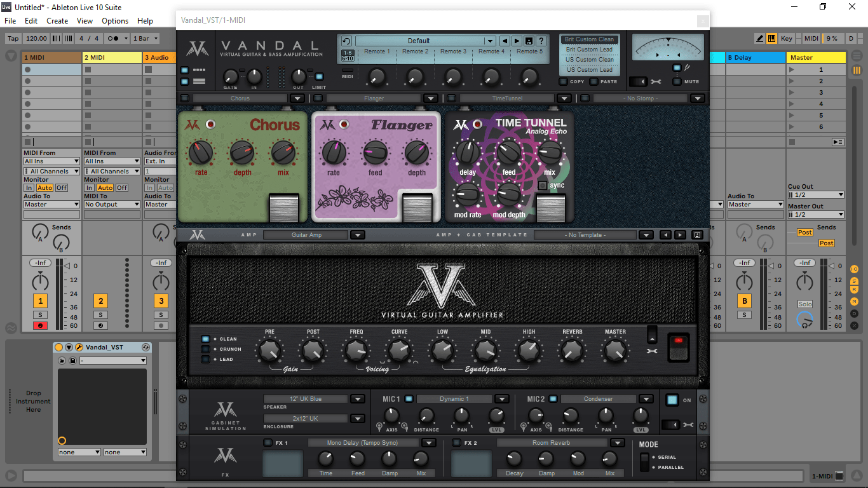Click the tuning fork icon

(x=688, y=68)
